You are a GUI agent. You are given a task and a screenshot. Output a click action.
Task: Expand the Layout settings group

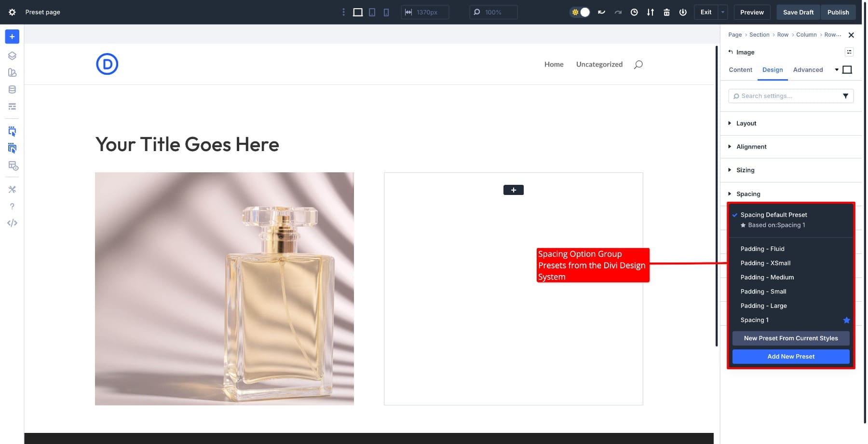coord(746,124)
